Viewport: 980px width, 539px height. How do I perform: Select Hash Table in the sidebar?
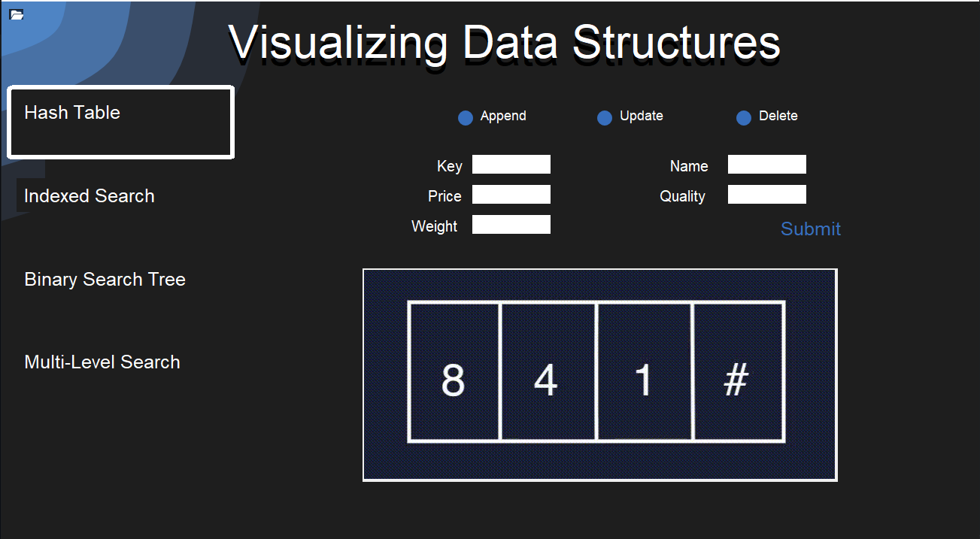[x=72, y=113]
